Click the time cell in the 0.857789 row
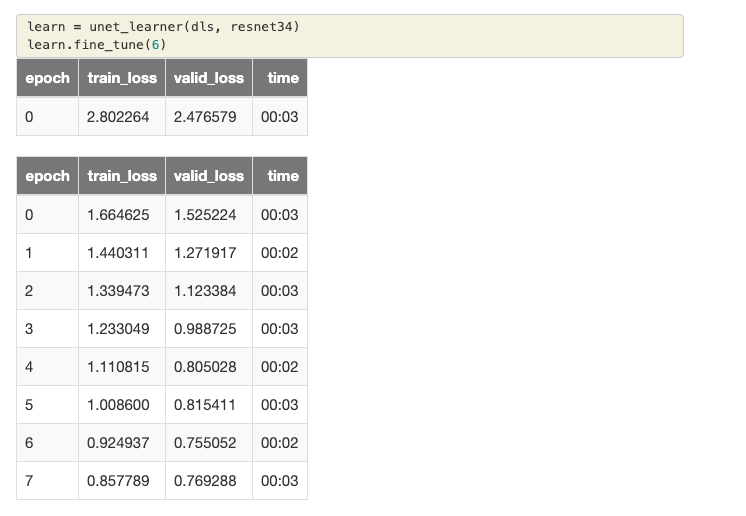 [x=280, y=481]
